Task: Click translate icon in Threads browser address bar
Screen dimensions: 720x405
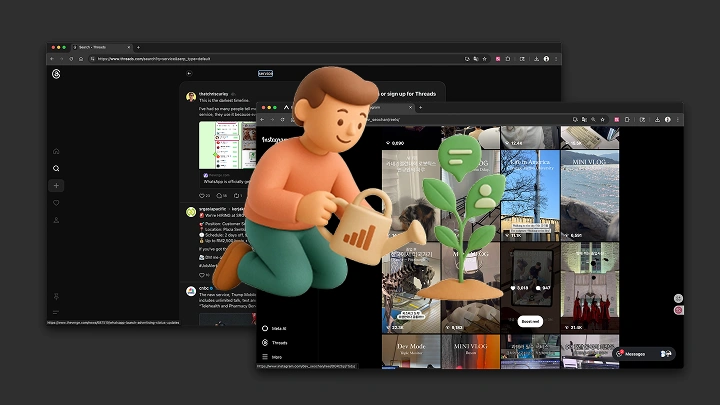Action: pos(476,59)
